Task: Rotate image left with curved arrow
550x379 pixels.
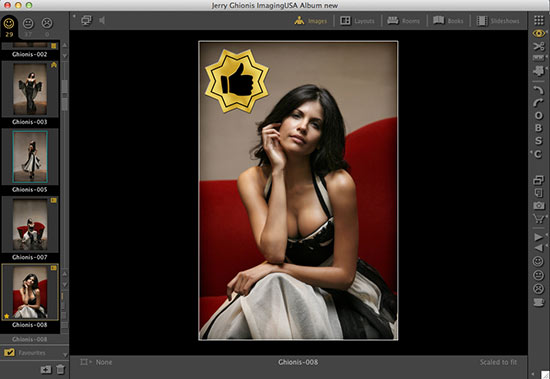Action: [538, 90]
